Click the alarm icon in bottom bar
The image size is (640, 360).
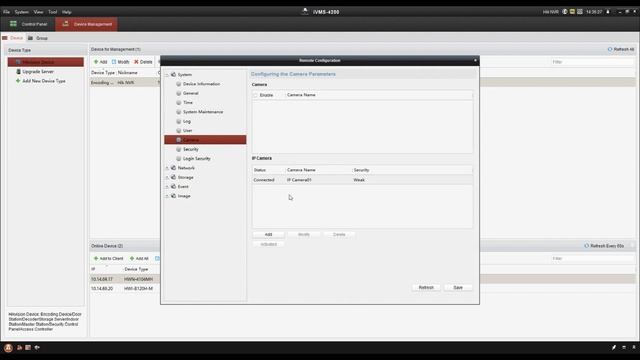pyautogui.click(x=8, y=348)
